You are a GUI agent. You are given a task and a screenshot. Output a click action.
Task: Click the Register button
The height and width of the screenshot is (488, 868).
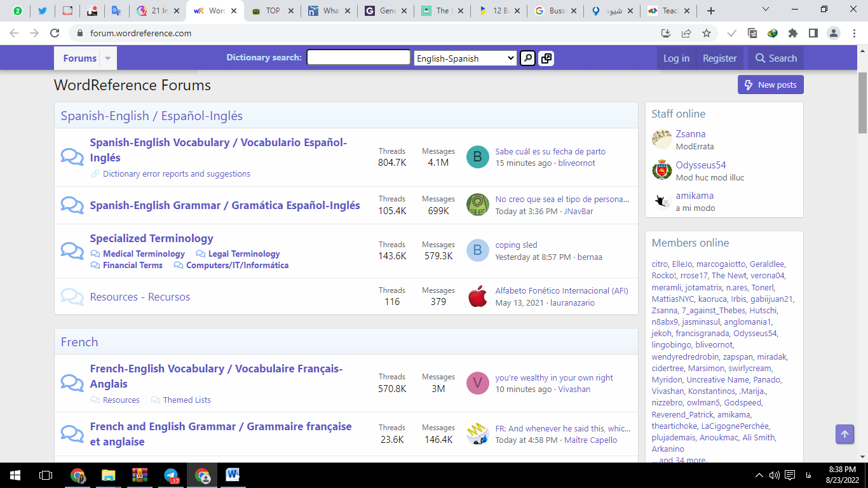tap(719, 58)
